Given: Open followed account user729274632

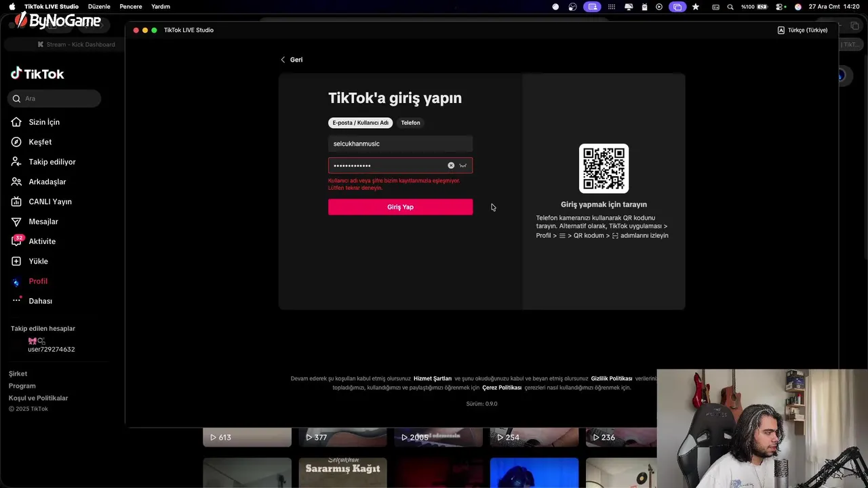Looking at the screenshot, I should pyautogui.click(x=51, y=349).
